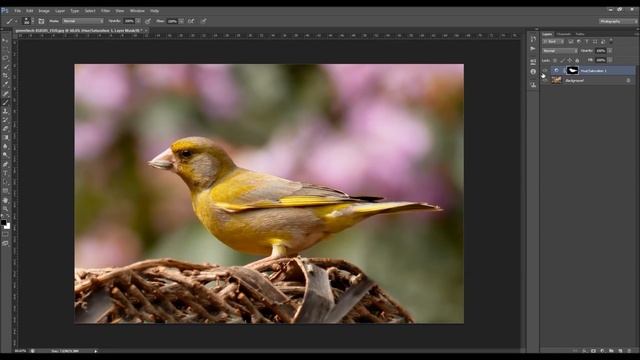Viewport: 640px width, 360px height.
Task: Open the Image menu
Action: pos(44,11)
